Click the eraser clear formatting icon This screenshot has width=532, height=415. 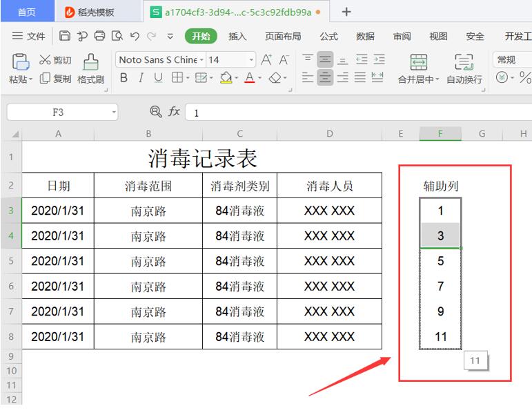pyautogui.click(x=275, y=78)
